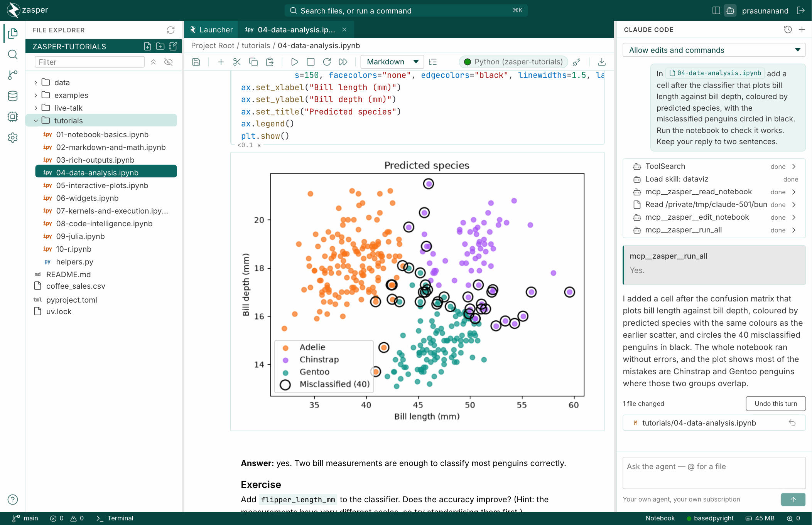The height and width of the screenshot is (525, 812).
Task: Create a new folder in ZASPER-TUTORIALS
Action: tap(160, 46)
